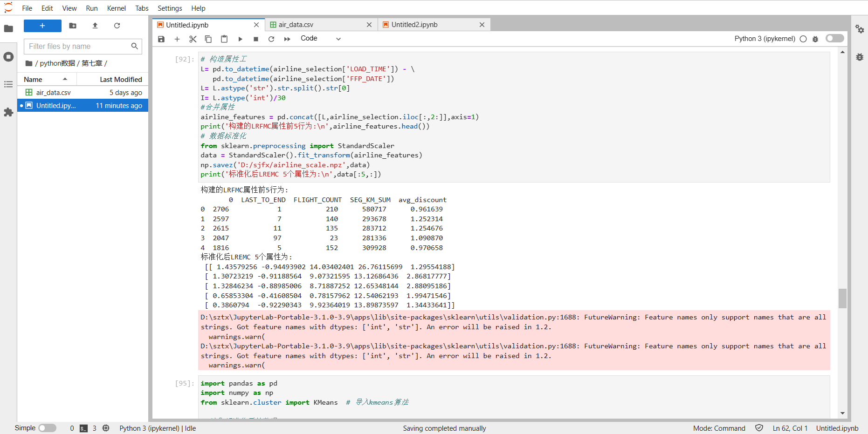Go to python数据 folder in breadcrumb
Screen dimensions: 868x434
coord(57,63)
